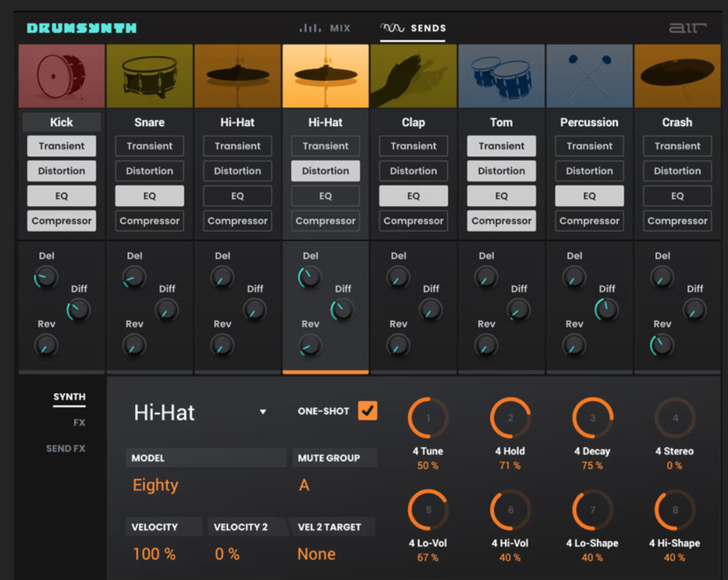This screenshot has height=580, width=728.
Task: Select the Clap hands pad image
Action: [413, 76]
